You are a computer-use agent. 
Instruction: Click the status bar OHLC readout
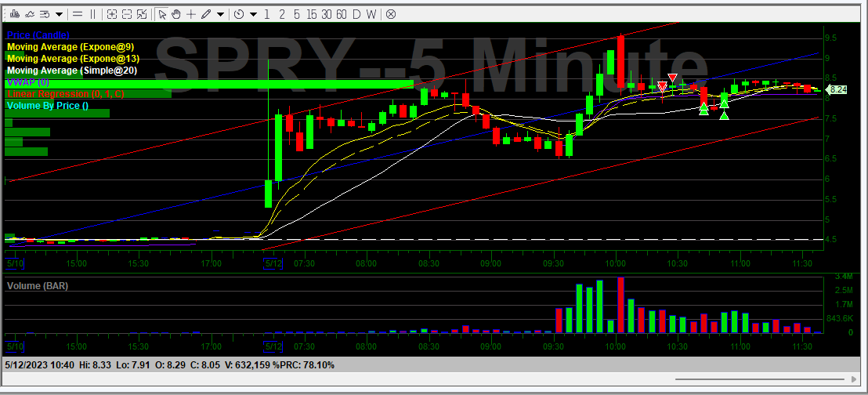tap(169, 365)
